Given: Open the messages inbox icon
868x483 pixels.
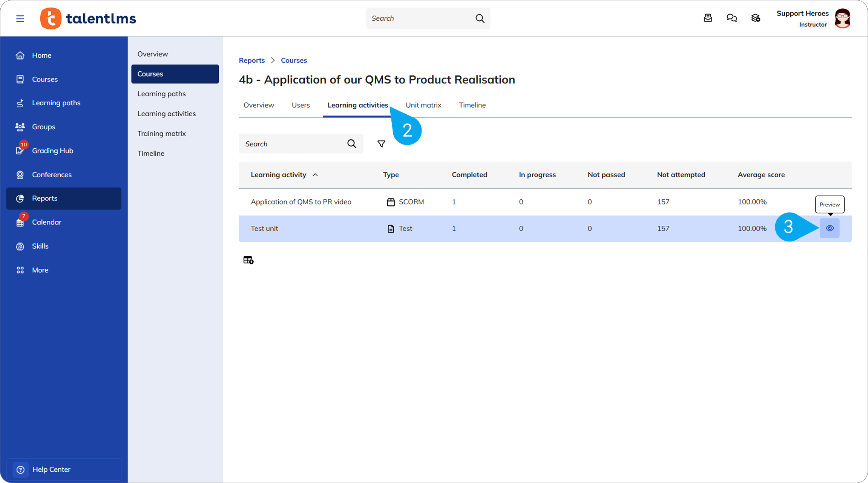Looking at the screenshot, I should point(708,18).
